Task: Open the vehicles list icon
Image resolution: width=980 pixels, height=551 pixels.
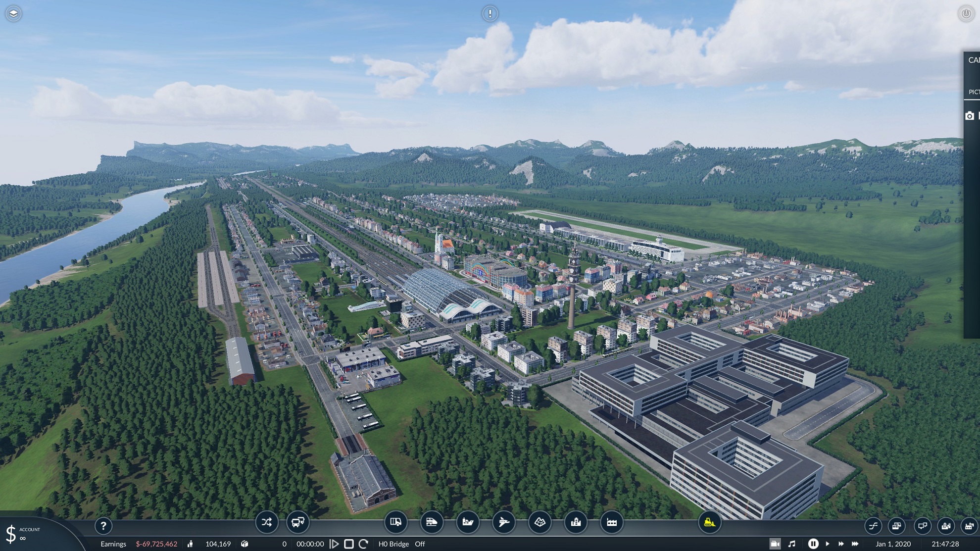Action: [897, 526]
